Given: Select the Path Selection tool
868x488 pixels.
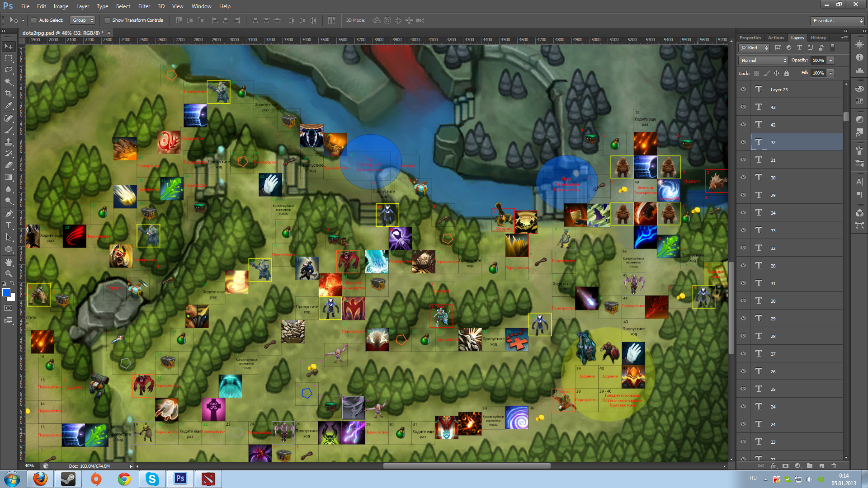Looking at the screenshot, I should [x=9, y=237].
